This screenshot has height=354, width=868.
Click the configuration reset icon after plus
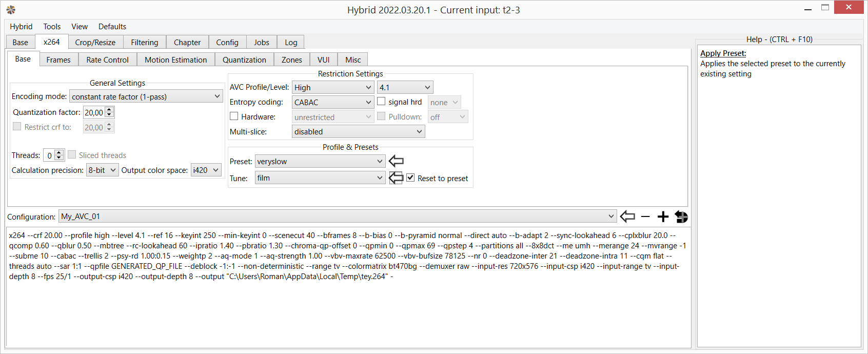click(x=681, y=217)
